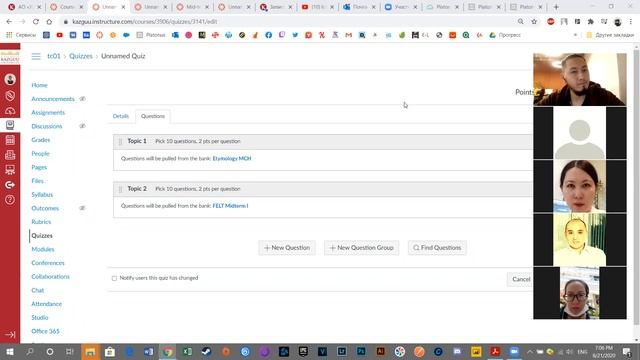Expand hidden bookmarks with the chevron
Image resolution: width=640 pixels, height=360 pixels.
(x=575, y=35)
